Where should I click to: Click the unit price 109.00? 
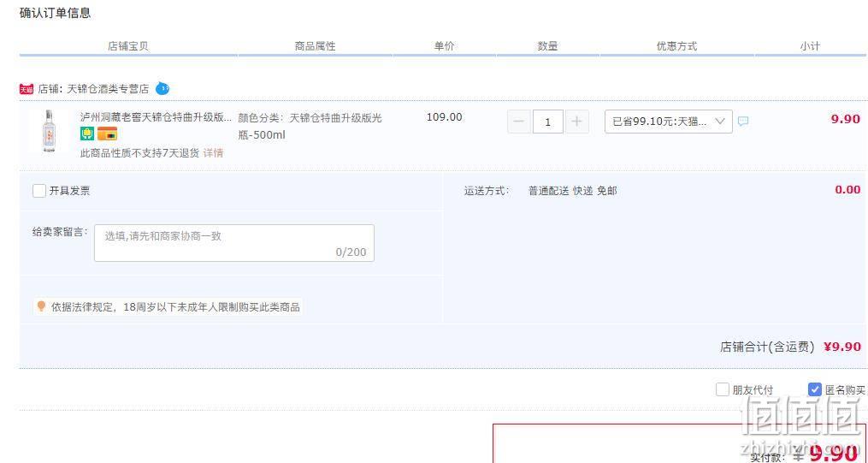point(444,117)
